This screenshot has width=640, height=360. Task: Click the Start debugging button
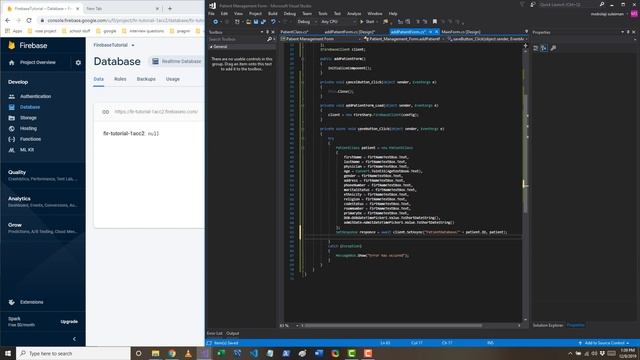367,22
